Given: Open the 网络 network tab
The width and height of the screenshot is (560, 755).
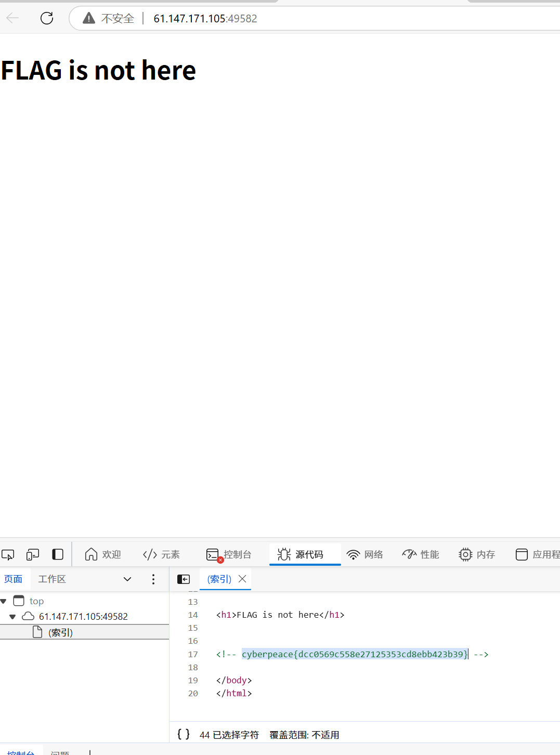Looking at the screenshot, I should 365,555.
